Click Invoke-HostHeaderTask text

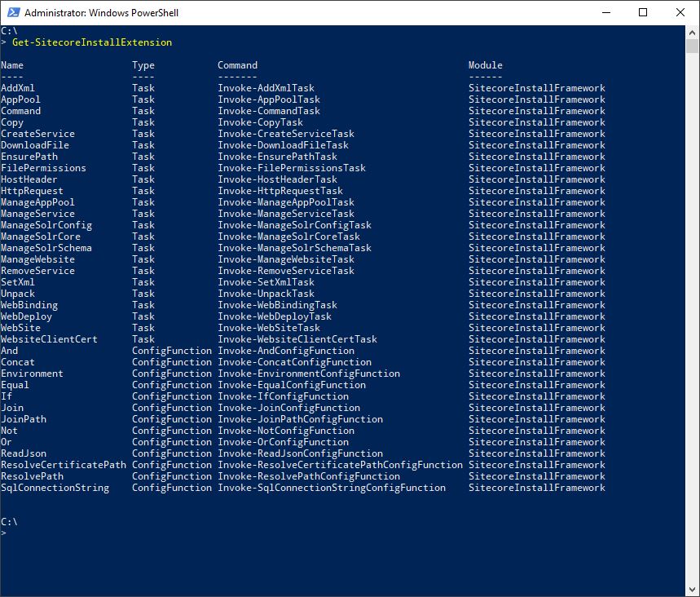277,179
